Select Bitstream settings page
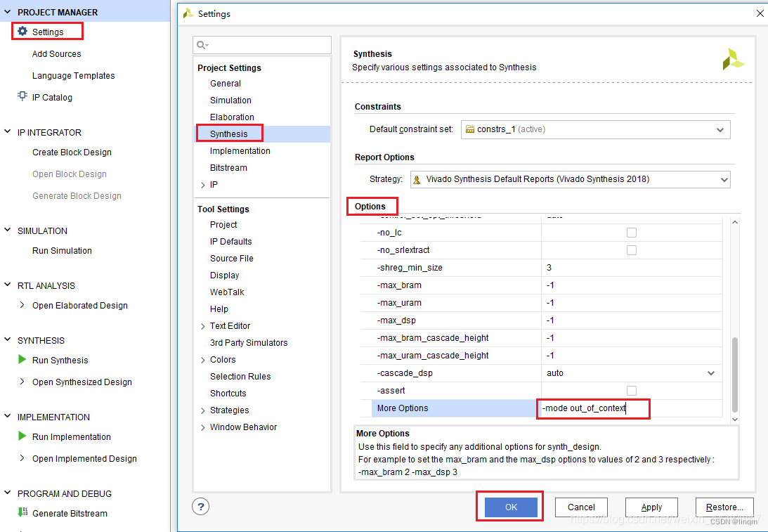768x532 pixels. coord(229,167)
